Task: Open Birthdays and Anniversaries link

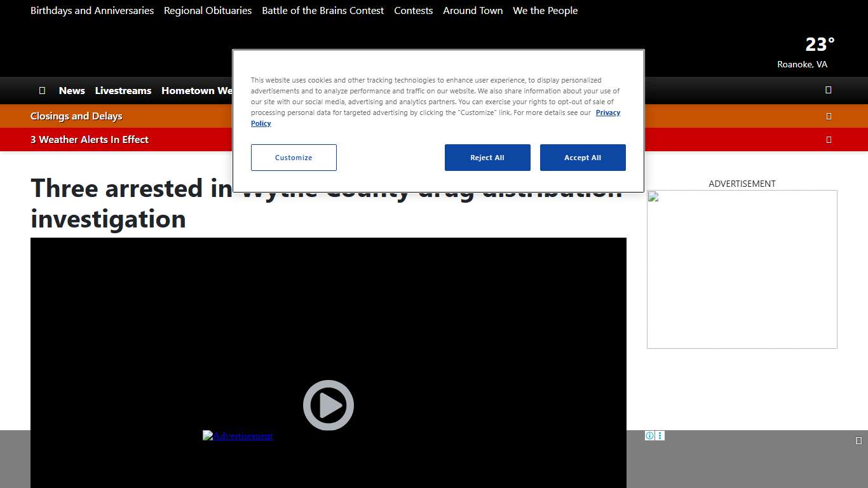Action: [x=92, y=11]
